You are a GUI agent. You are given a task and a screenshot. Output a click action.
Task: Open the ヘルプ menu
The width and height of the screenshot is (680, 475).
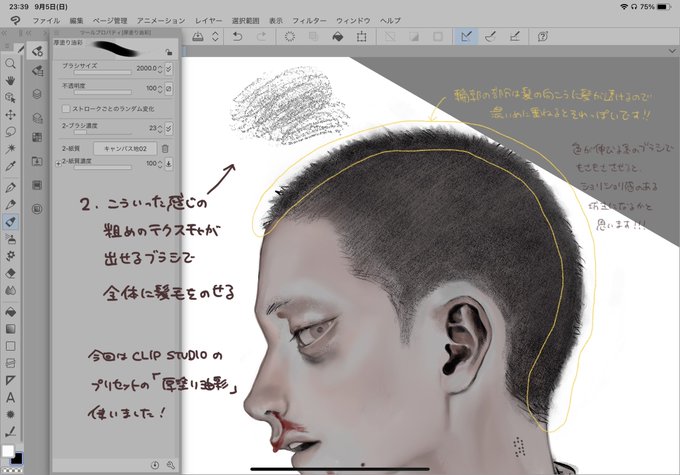390,20
